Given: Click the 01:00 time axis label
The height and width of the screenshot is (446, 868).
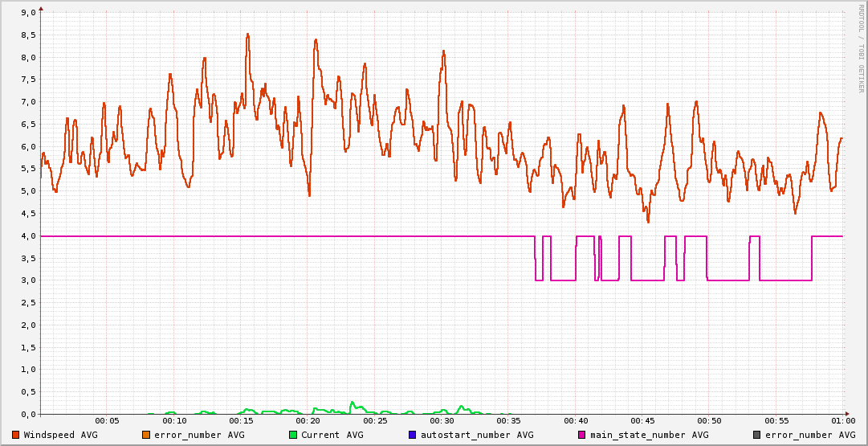Looking at the screenshot, I should coord(843,420).
